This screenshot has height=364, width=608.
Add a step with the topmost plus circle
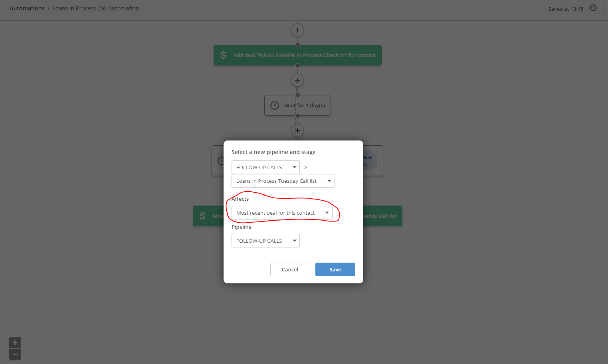297,30
